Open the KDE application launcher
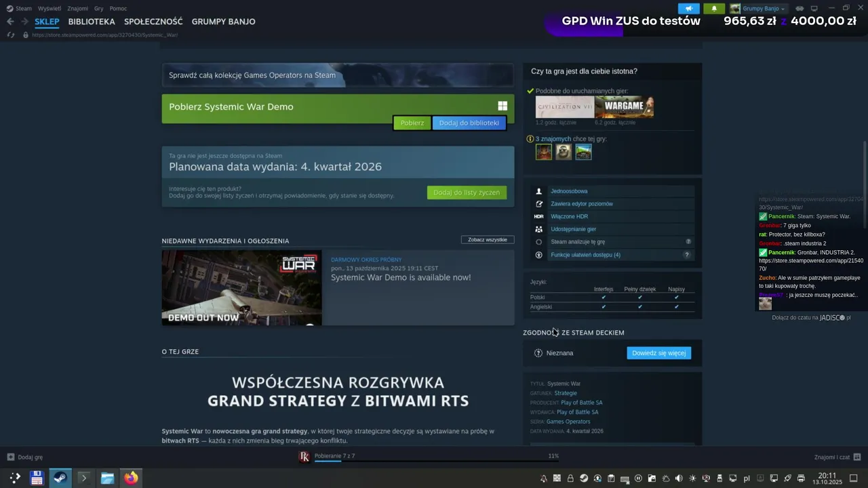This screenshot has height=488, width=868. (x=14, y=478)
